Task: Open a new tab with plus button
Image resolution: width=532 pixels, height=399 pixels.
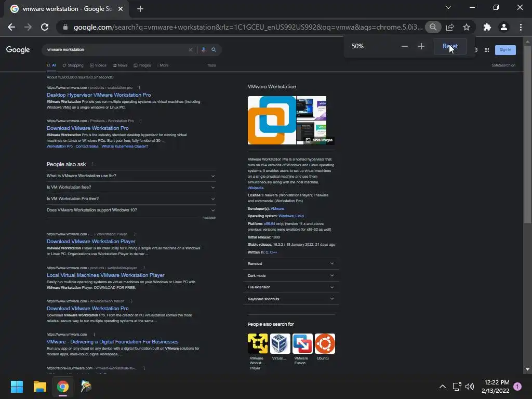Action: [x=140, y=9]
